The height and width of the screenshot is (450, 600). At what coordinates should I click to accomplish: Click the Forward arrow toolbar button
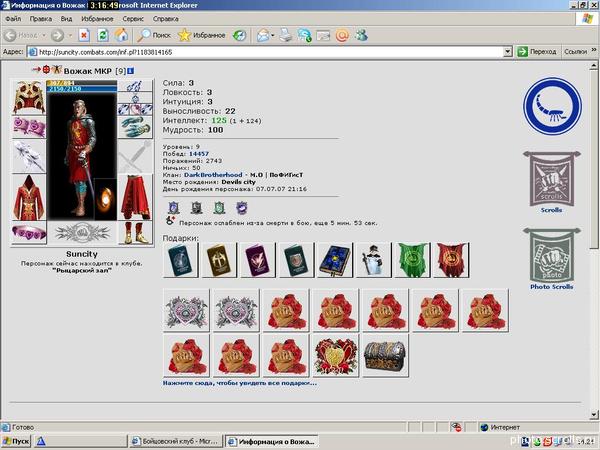pyautogui.click(x=57, y=35)
